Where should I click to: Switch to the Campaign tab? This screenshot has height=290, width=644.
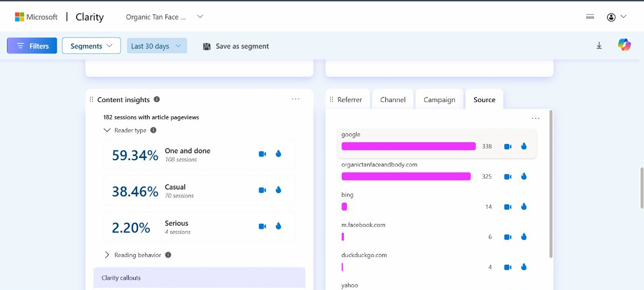(440, 100)
